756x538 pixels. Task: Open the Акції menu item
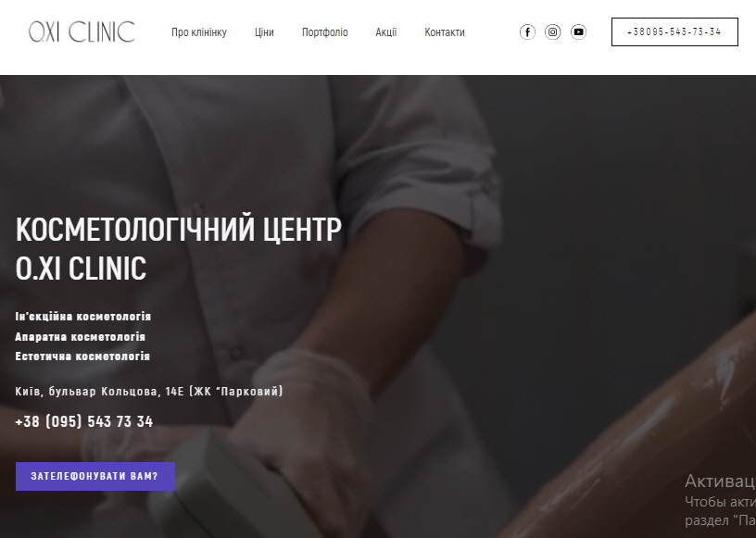click(x=386, y=32)
